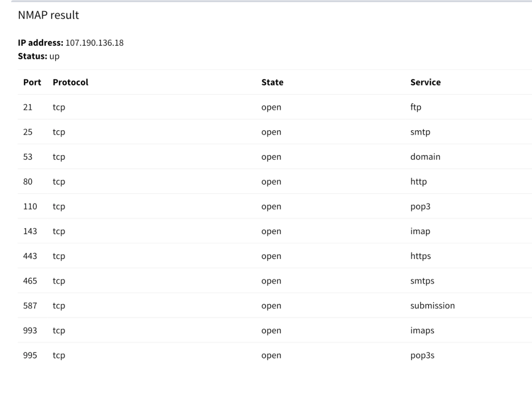
Task: Select the domain service cell
Action: (425, 157)
